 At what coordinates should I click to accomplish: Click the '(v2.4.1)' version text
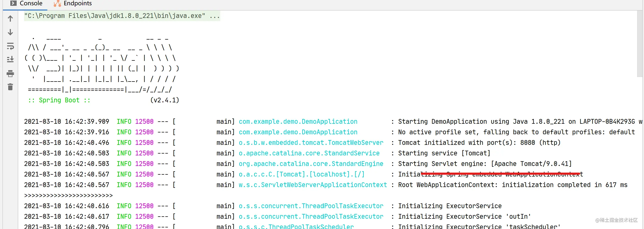pos(165,100)
